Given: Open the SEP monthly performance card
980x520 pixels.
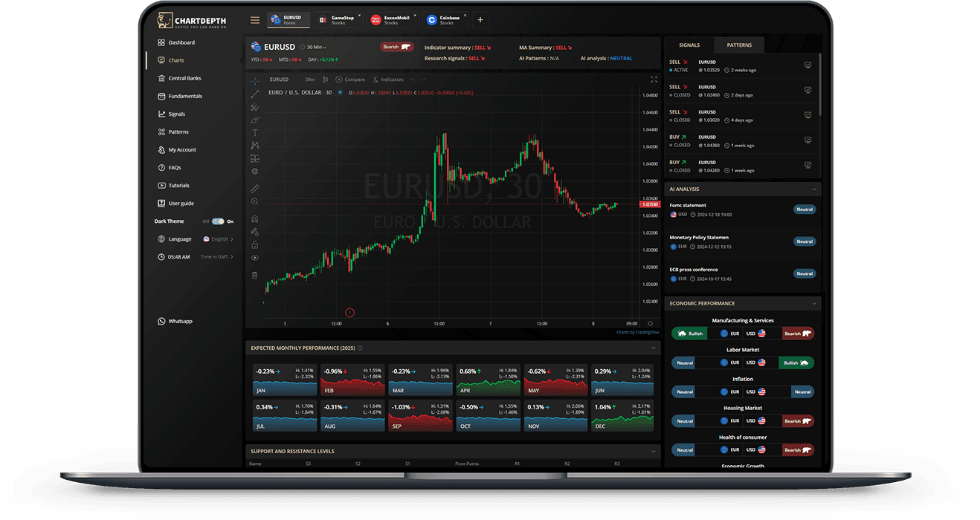Looking at the screenshot, I should [420, 416].
